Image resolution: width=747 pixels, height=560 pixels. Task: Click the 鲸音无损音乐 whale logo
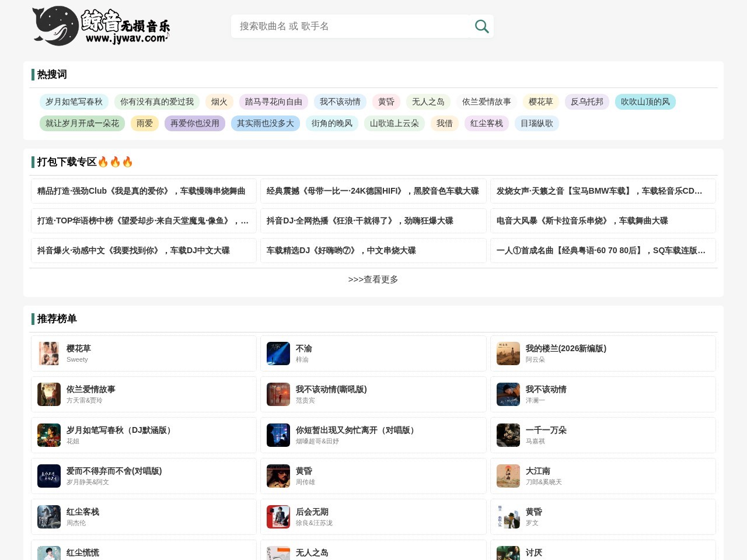click(101, 26)
